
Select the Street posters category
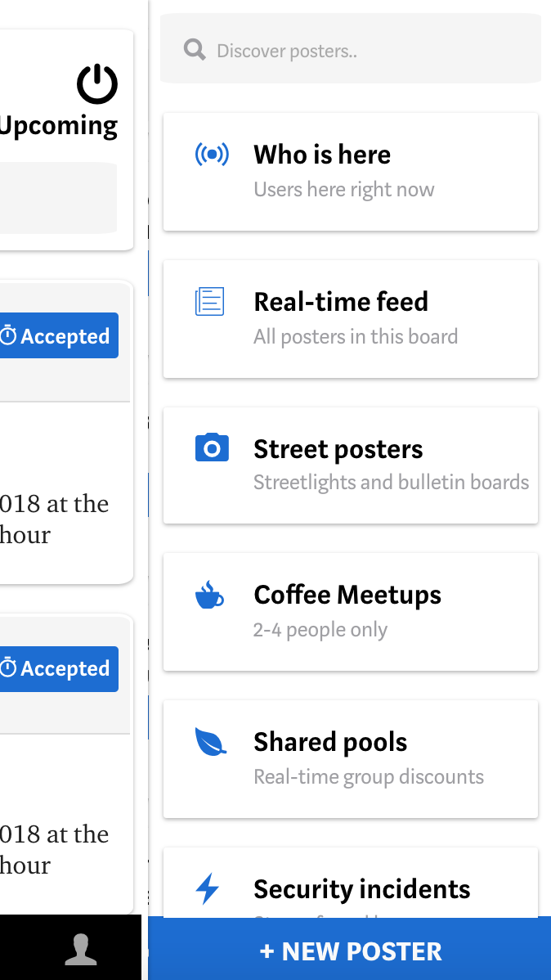click(351, 465)
